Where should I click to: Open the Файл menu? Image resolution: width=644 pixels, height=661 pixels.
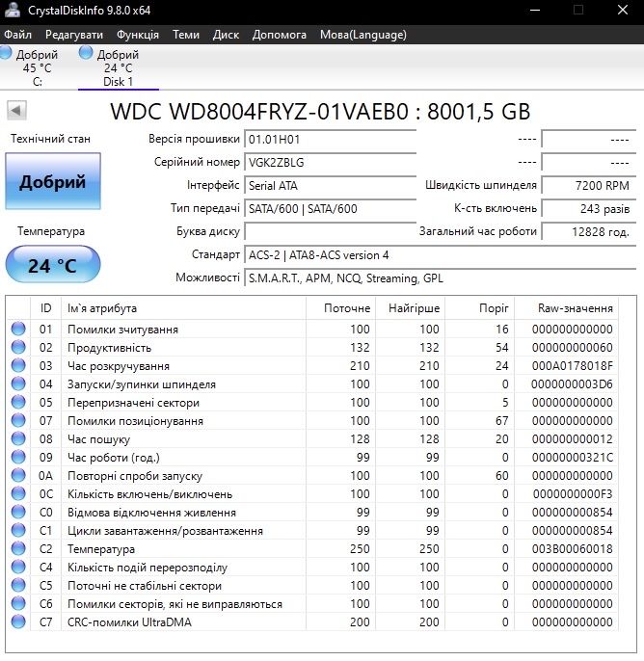(x=17, y=34)
